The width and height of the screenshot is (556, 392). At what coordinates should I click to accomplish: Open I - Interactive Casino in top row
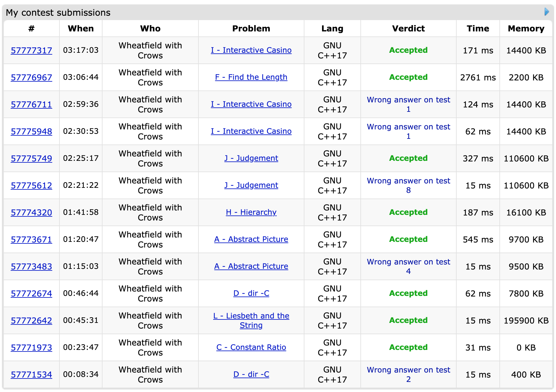[x=251, y=50]
